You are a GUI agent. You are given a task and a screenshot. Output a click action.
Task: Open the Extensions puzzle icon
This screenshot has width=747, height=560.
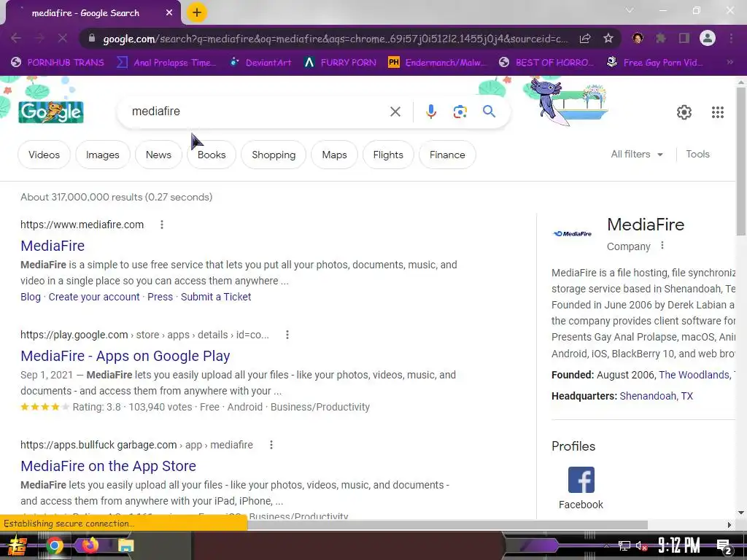click(660, 38)
